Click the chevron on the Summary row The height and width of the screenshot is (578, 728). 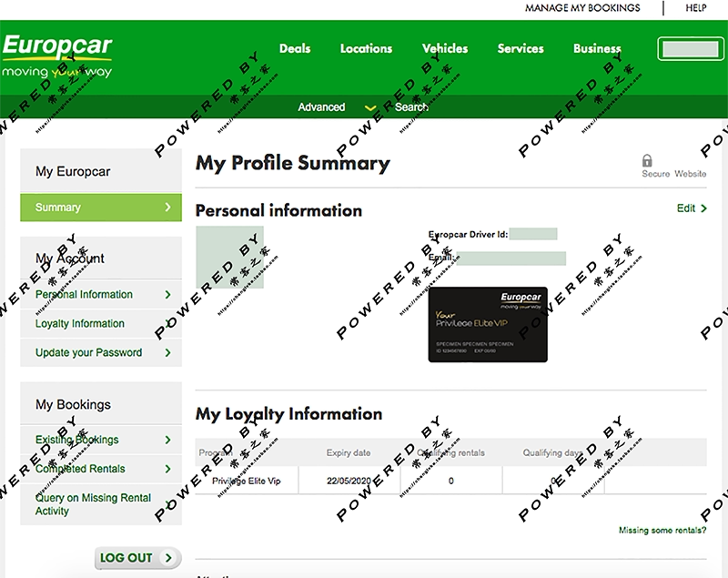tap(168, 207)
